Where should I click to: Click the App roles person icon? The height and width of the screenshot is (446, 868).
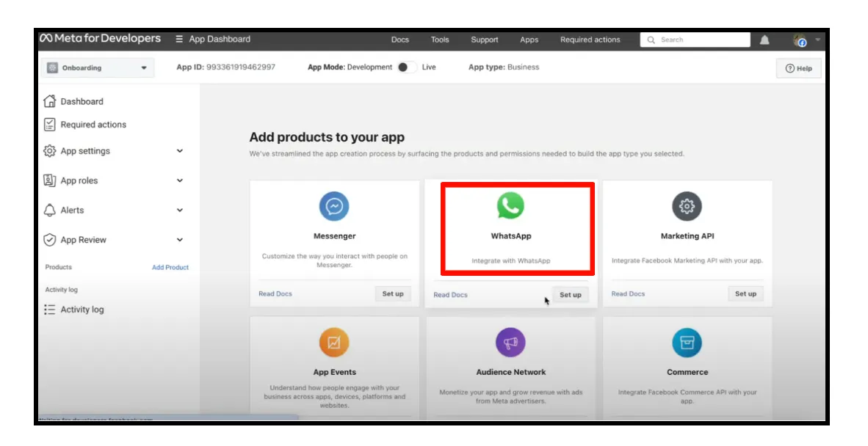(x=50, y=180)
